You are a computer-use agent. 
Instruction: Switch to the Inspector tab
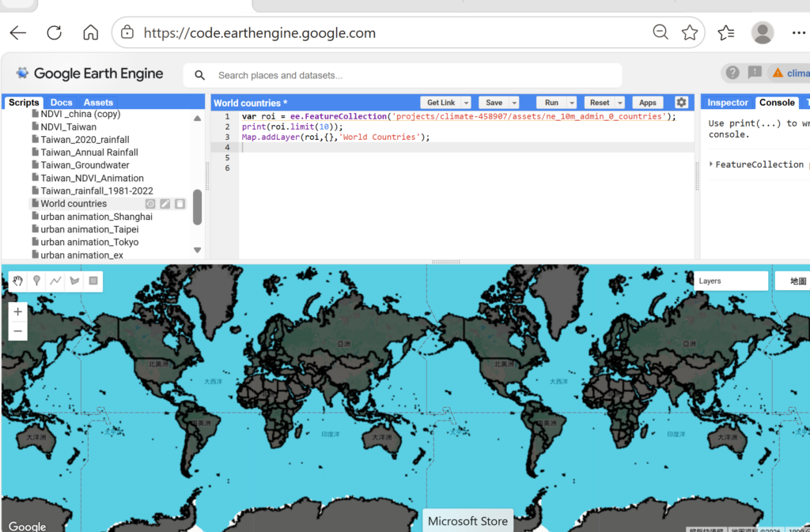(727, 103)
